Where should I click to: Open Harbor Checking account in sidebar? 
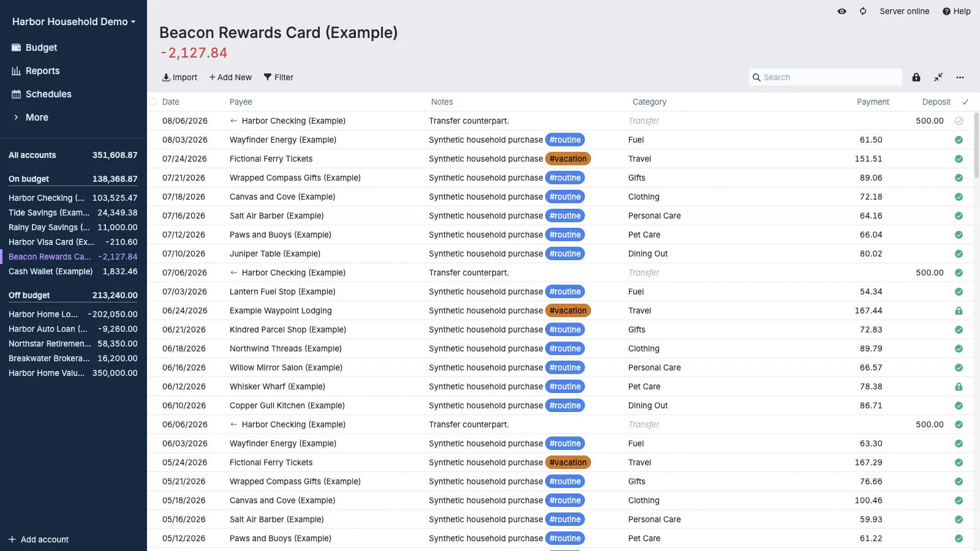pyautogui.click(x=73, y=198)
